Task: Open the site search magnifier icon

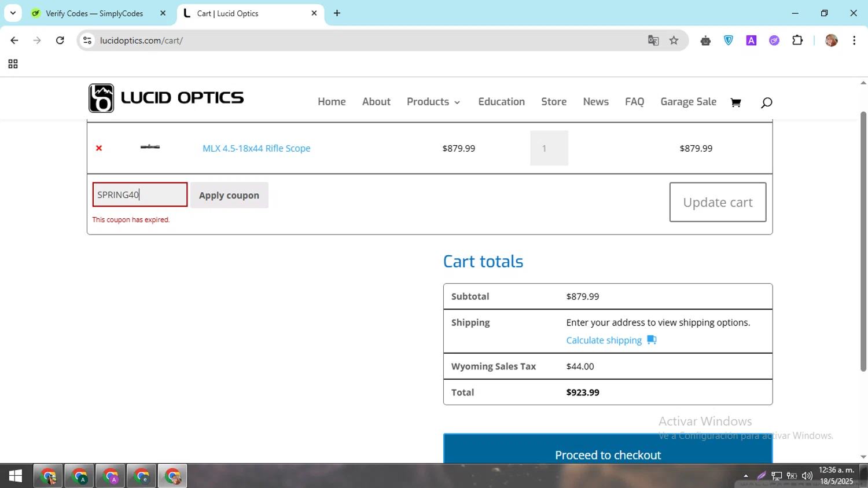Action: [766, 102]
